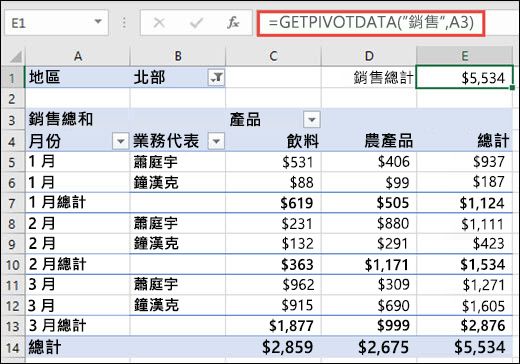Open the 產品 field dropdown
This screenshot has height=364, width=520.
click(312, 120)
